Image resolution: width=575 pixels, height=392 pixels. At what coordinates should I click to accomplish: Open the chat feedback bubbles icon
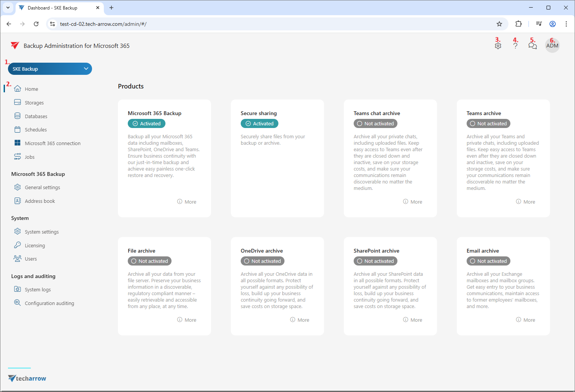[532, 46]
